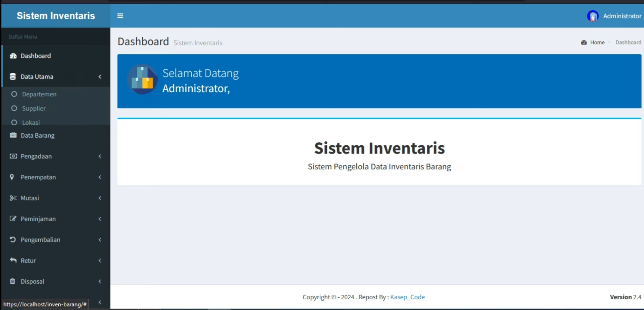Screen dimensions: 644x310
Task: Click the Daftar Menu sidebar header
Action: [23, 37]
